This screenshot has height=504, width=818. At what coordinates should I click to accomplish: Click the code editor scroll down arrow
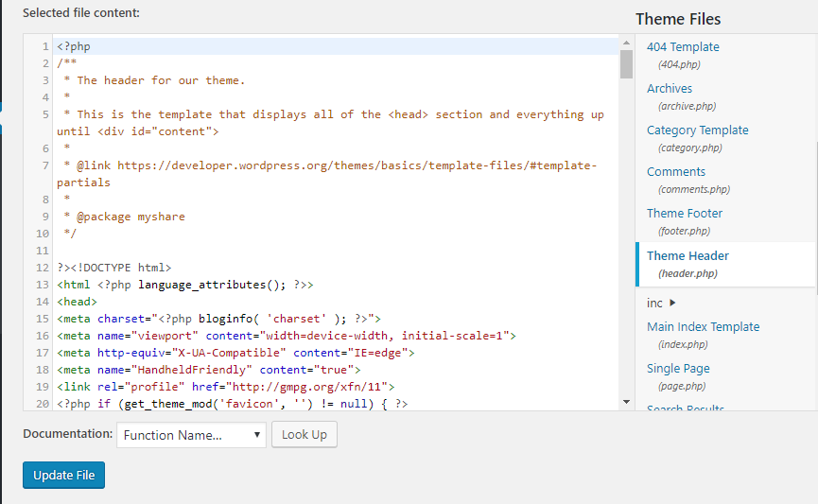(x=626, y=402)
